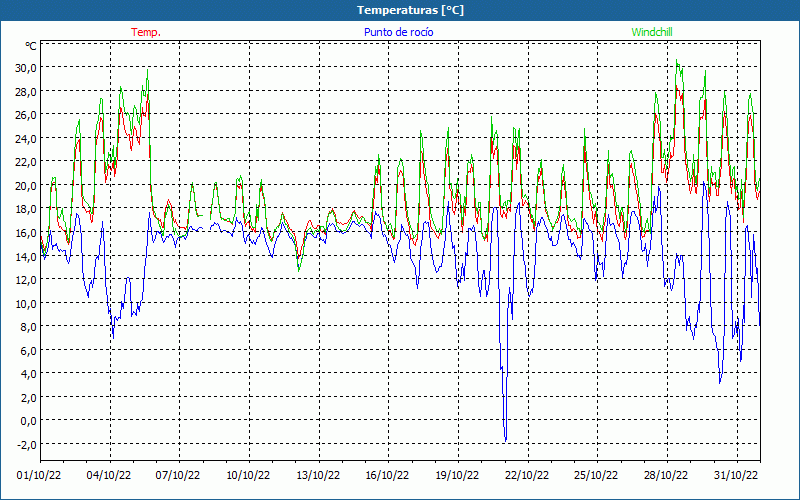
Task: Select the red 'Temp.' legend label
Action: click(x=146, y=32)
